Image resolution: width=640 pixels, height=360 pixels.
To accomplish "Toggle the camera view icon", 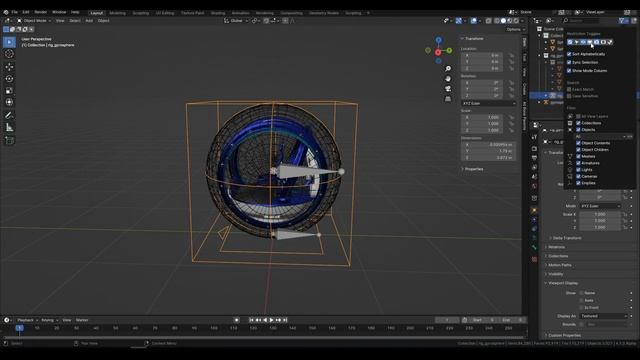I will [x=448, y=89].
